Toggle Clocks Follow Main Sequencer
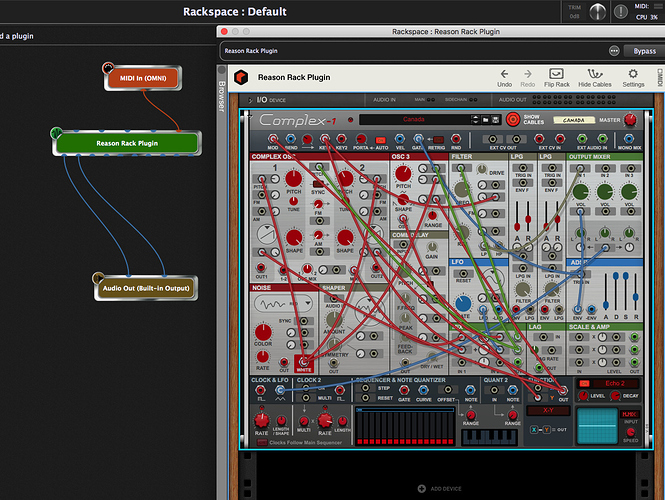The image size is (665, 500). 263,442
